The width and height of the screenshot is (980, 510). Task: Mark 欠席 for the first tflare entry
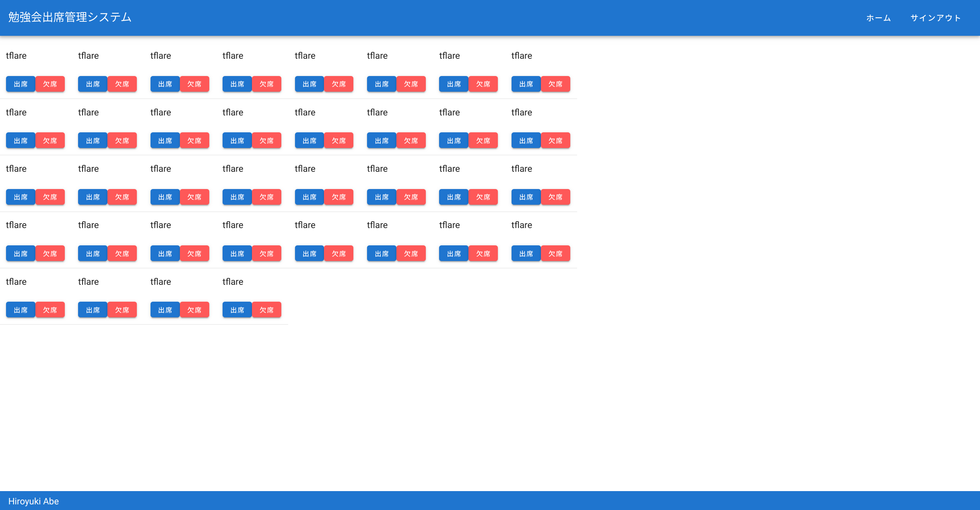[50, 84]
